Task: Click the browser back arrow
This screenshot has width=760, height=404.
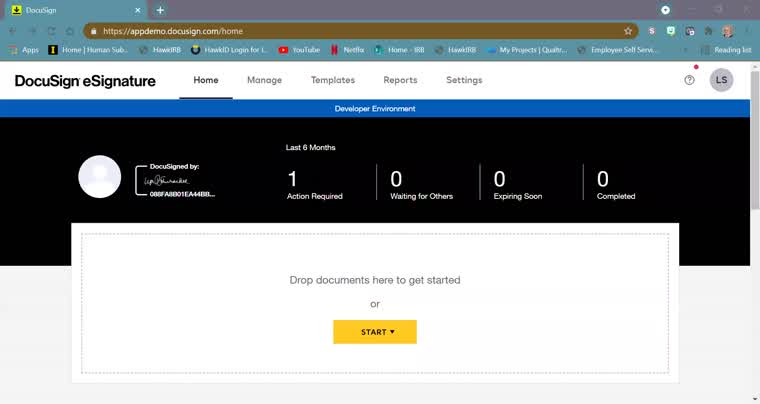Action: pos(13,31)
